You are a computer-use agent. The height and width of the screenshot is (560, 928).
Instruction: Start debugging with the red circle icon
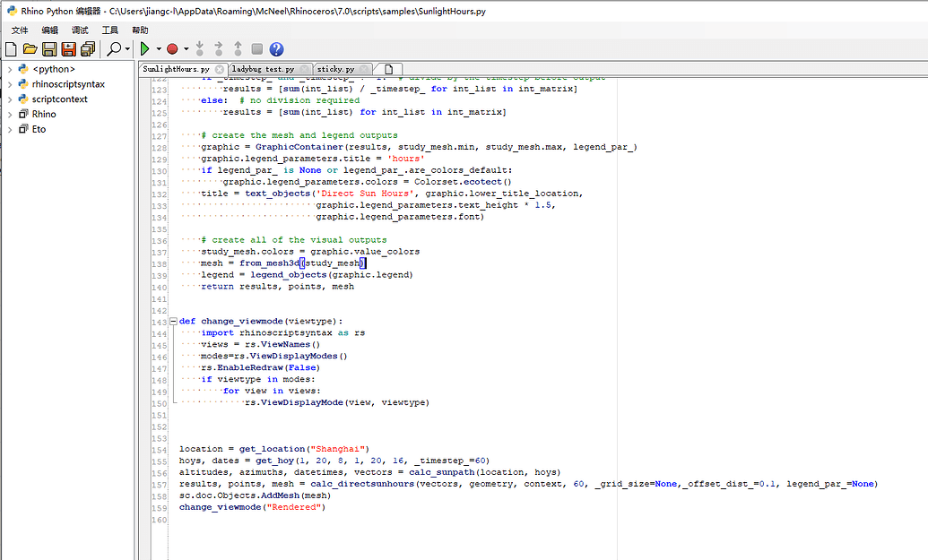[x=173, y=48]
